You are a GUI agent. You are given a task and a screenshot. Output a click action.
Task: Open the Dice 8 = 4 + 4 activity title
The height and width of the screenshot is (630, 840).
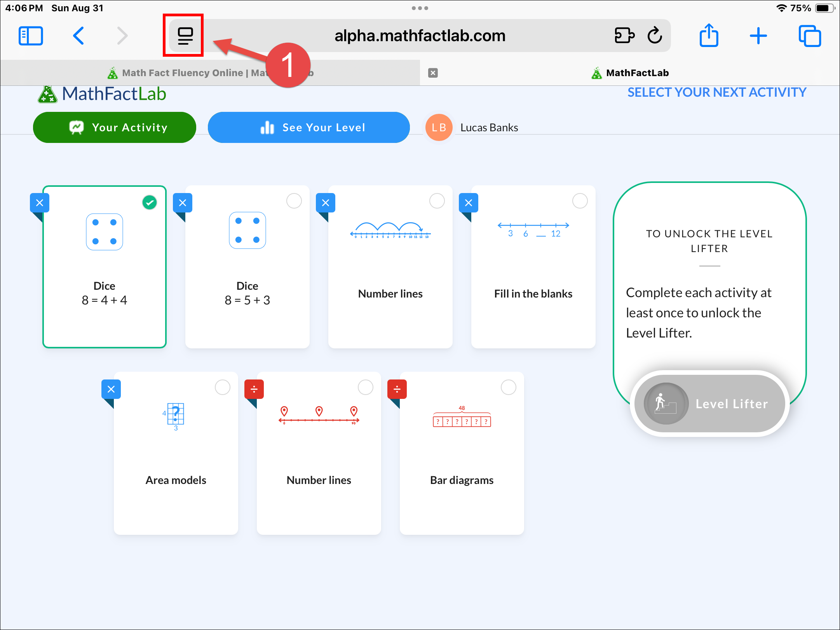coord(105,293)
